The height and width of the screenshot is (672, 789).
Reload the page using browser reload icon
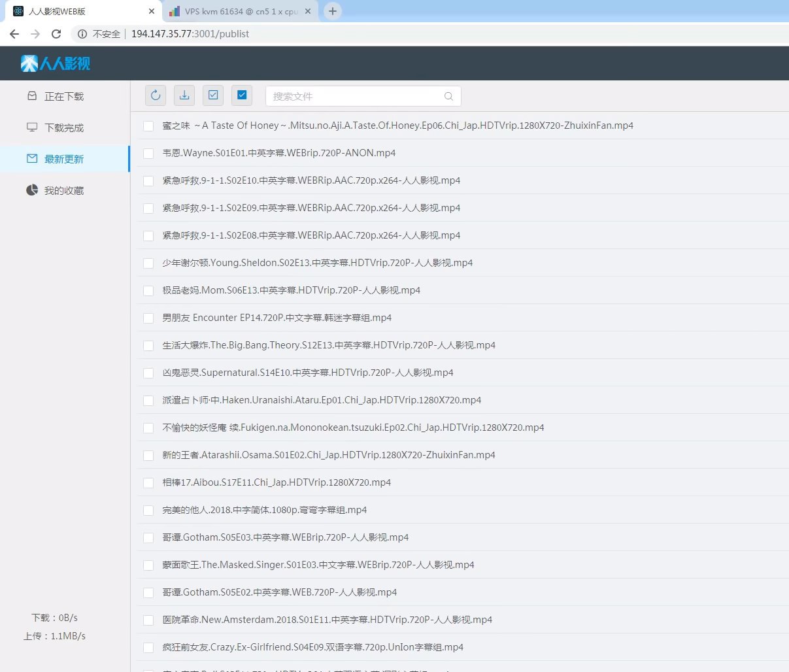(56, 34)
